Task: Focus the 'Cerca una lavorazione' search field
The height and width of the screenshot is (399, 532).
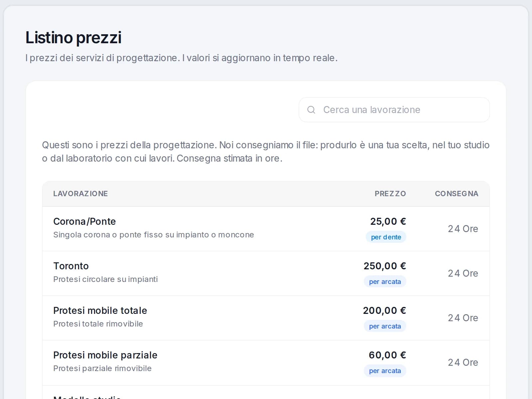Action: click(394, 110)
